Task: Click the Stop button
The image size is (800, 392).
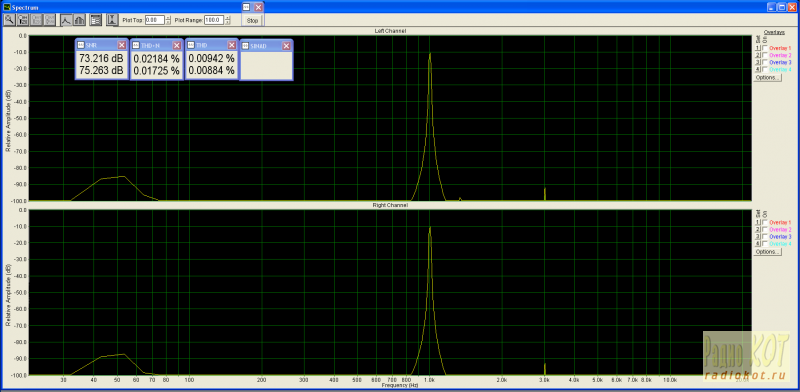Action: click(252, 20)
